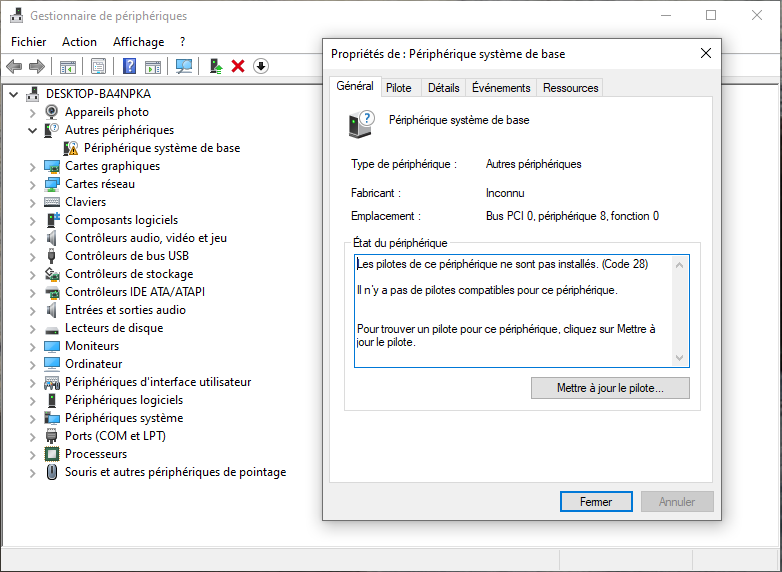Viewport: 782px width, 572px height.
Task: Click the scan for hardware changes icon
Action: pyautogui.click(x=183, y=66)
